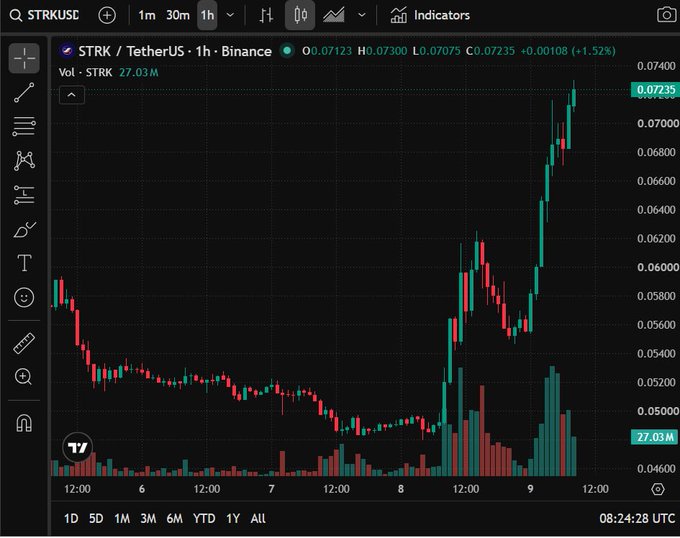Collapse the indicator legend chevron

tap(72, 95)
